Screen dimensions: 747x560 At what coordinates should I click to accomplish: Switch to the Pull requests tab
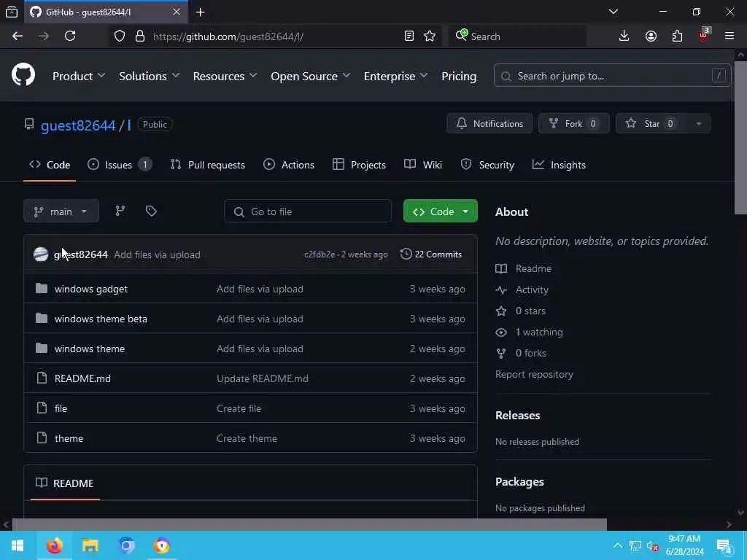(x=208, y=165)
